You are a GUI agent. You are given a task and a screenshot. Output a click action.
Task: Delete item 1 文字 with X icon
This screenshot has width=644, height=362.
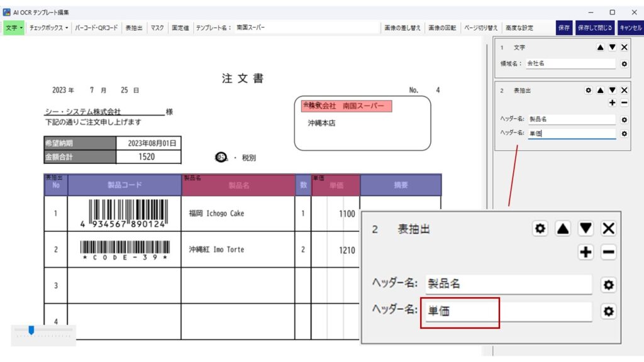[x=625, y=47]
